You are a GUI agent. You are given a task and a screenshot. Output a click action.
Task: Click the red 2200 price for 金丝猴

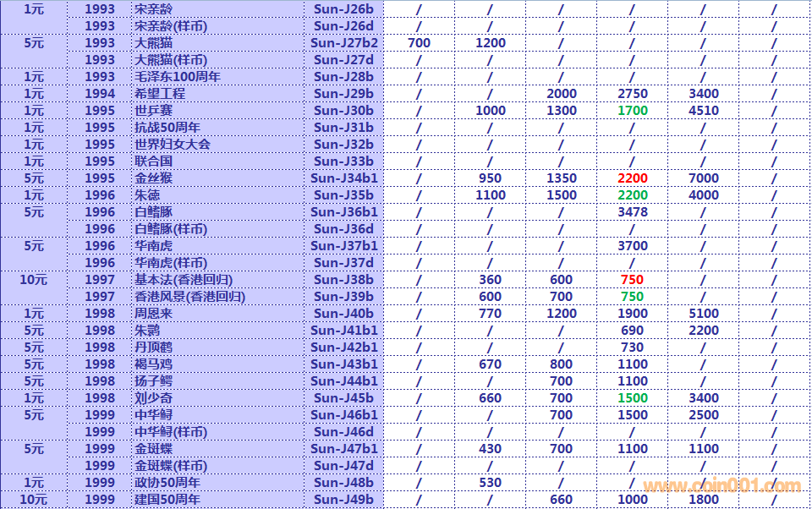point(632,178)
